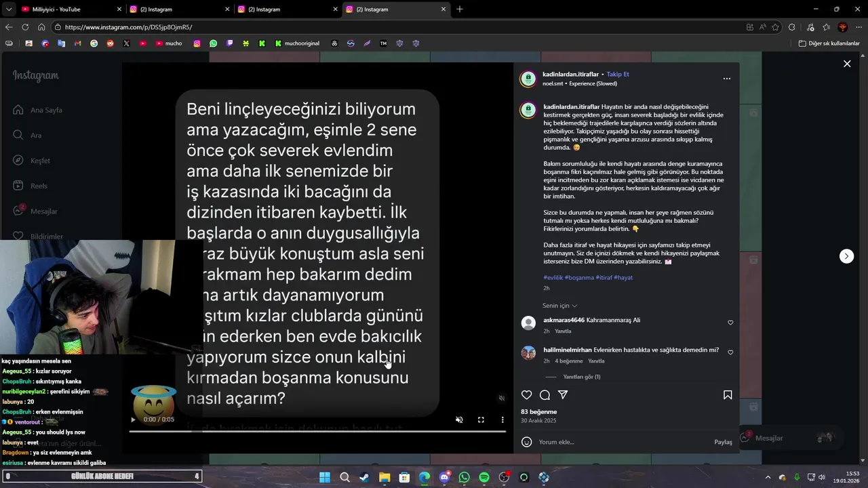This screenshot has height=488, width=868.
Task: Open the comment bubble icon under the post
Action: [545, 395]
